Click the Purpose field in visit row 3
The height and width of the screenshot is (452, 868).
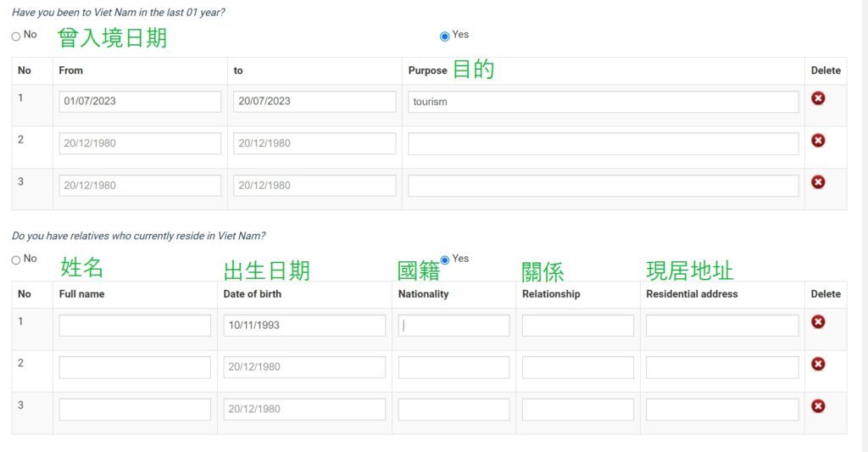click(x=603, y=186)
